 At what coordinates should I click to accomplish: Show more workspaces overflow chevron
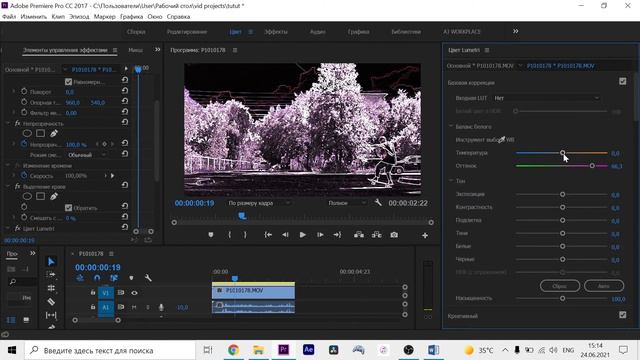tap(516, 31)
